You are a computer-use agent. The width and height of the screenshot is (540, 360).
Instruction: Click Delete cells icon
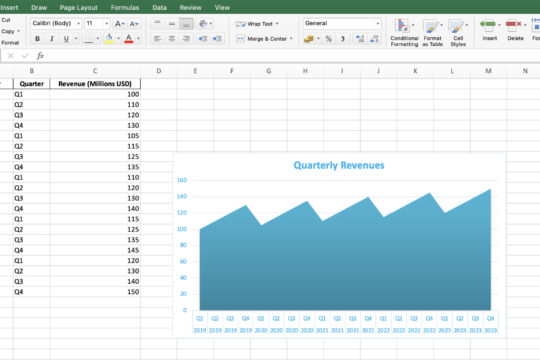coord(514,24)
